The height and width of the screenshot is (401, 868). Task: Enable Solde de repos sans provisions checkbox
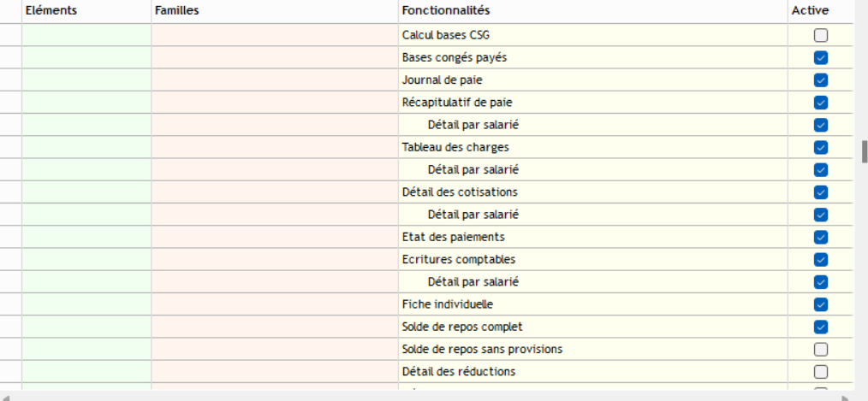(821, 350)
